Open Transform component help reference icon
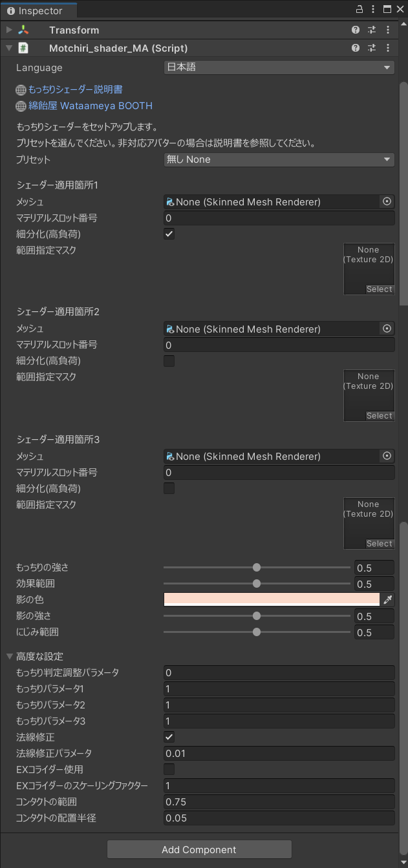This screenshot has height=868, width=408. click(x=356, y=30)
